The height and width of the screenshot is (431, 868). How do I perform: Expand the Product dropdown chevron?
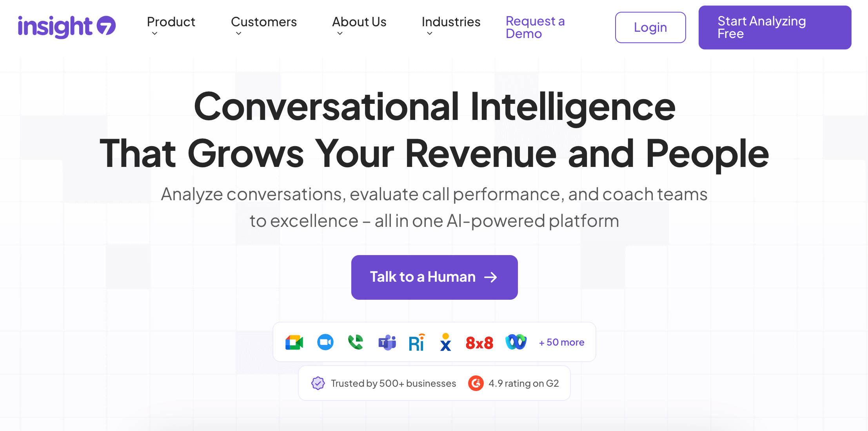pyautogui.click(x=154, y=34)
